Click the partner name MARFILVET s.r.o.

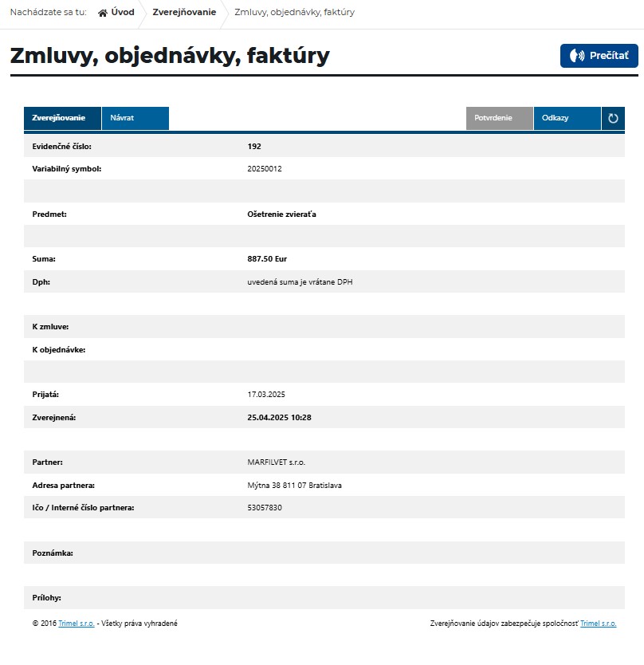click(277, 462)
